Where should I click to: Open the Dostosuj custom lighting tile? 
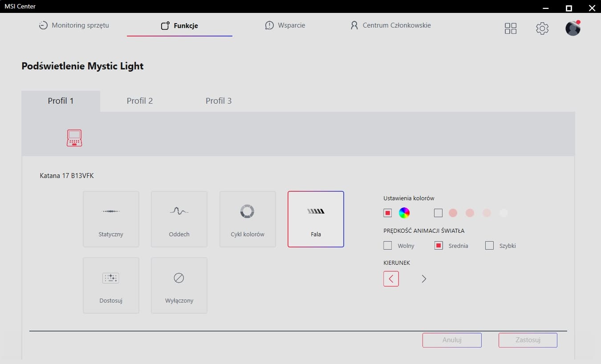(x=111, y=285)
